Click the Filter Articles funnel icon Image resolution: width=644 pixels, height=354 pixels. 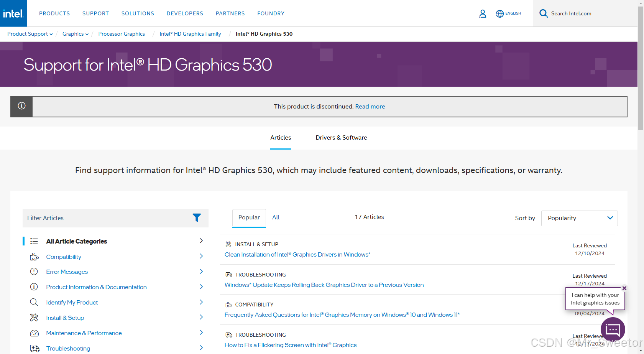[197, 218]
